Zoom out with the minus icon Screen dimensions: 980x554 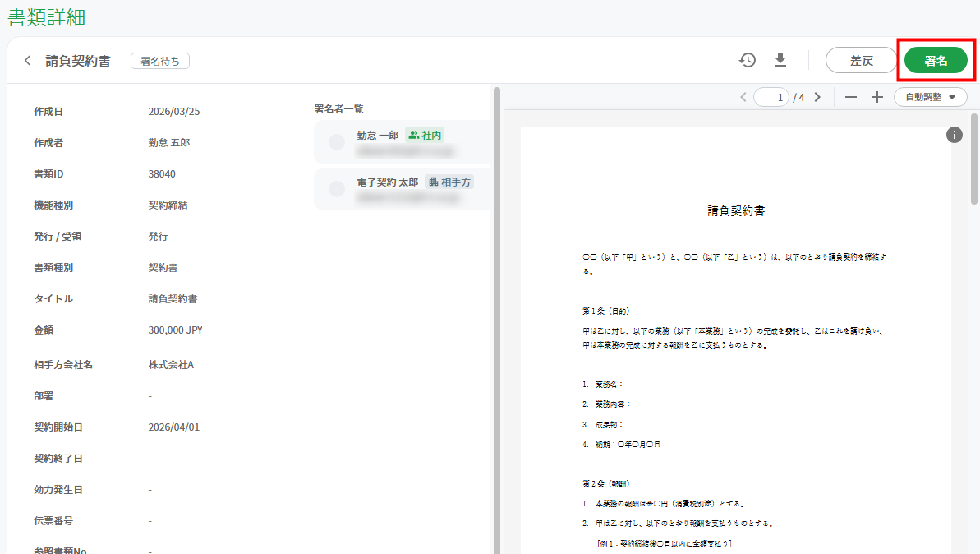[x=851, y=97]
